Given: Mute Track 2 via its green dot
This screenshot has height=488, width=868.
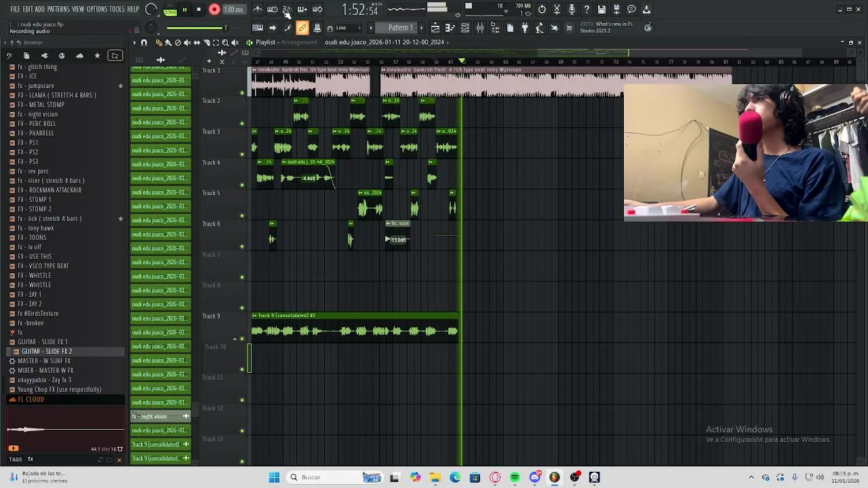Looking at the screenshot, I should point(242,123).
